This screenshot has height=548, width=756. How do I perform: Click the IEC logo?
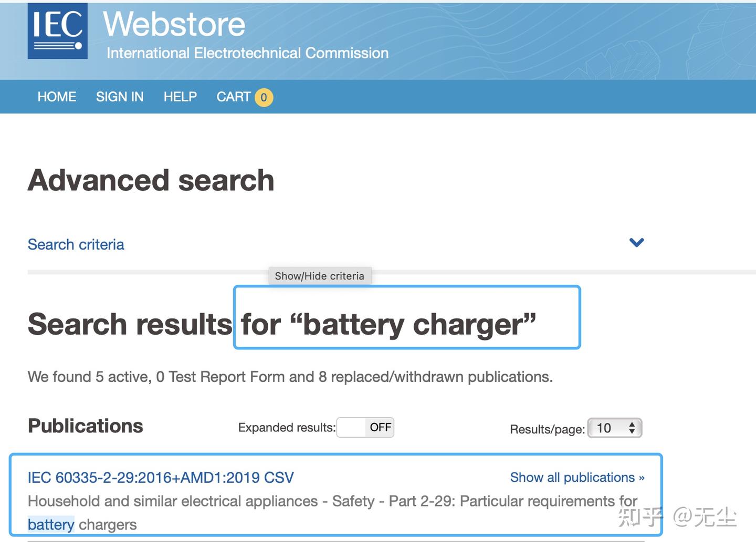coord(57,30)
